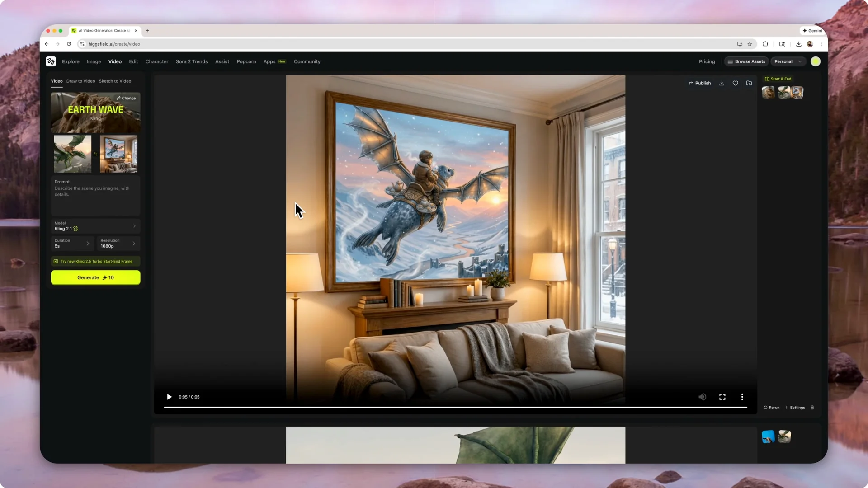Image resolution: width=868 pixels, height=488 pixels.
Task: Open the video player's three-dot options menu
Action: [742, 397]
